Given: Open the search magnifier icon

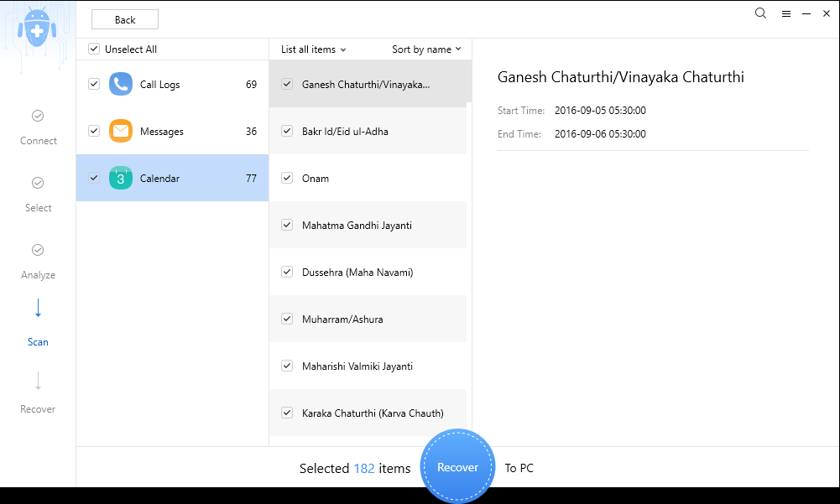Looking at the screenshot, I should (x=760, y=13).
